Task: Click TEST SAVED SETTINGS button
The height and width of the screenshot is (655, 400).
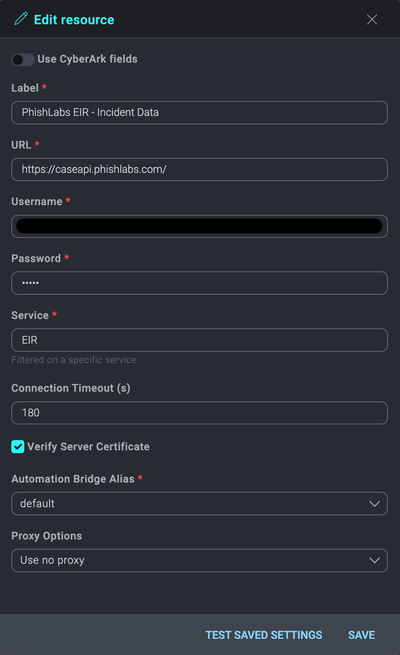Action: [263, 635]
